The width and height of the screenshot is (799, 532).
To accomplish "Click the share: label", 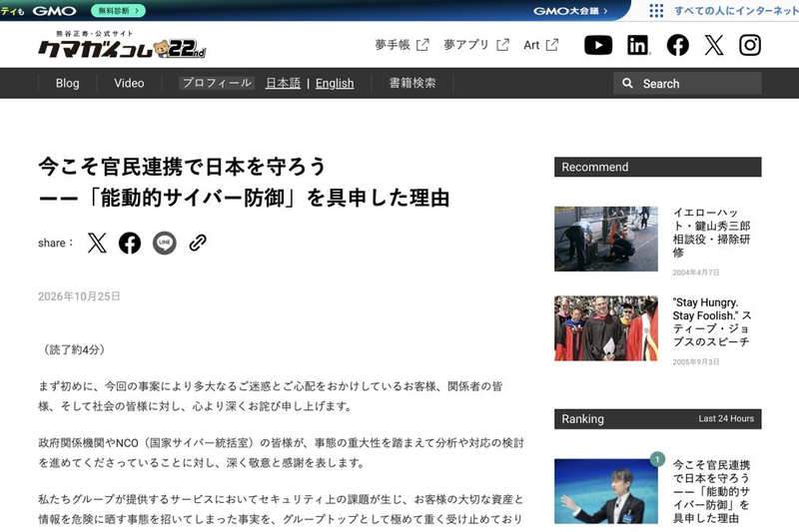I will click(56, 244).
